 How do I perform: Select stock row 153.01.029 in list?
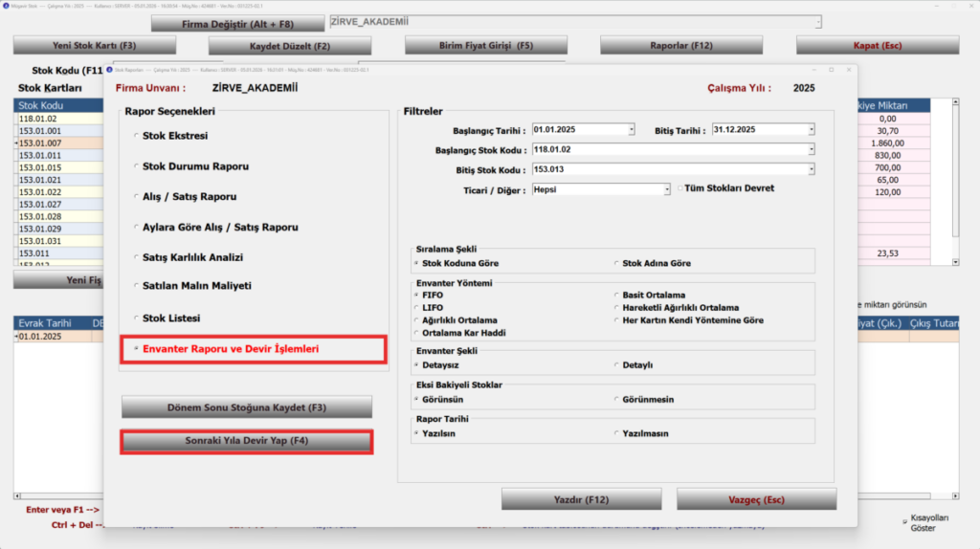pos(59,229)
